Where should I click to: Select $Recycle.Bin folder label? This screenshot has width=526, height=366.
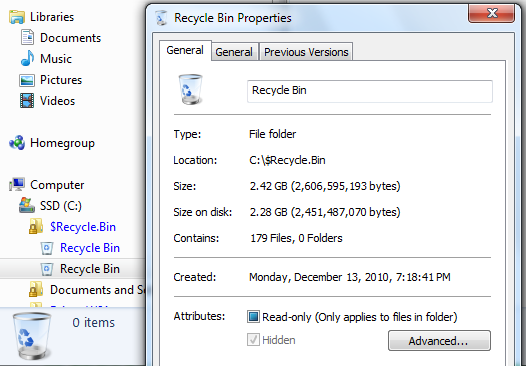click(83, 227)
